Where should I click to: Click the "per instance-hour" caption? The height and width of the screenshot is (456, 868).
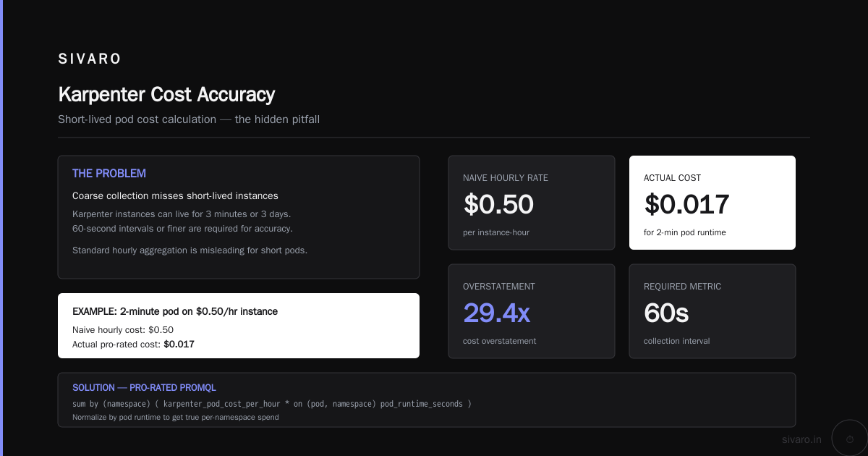click(496, 232)
